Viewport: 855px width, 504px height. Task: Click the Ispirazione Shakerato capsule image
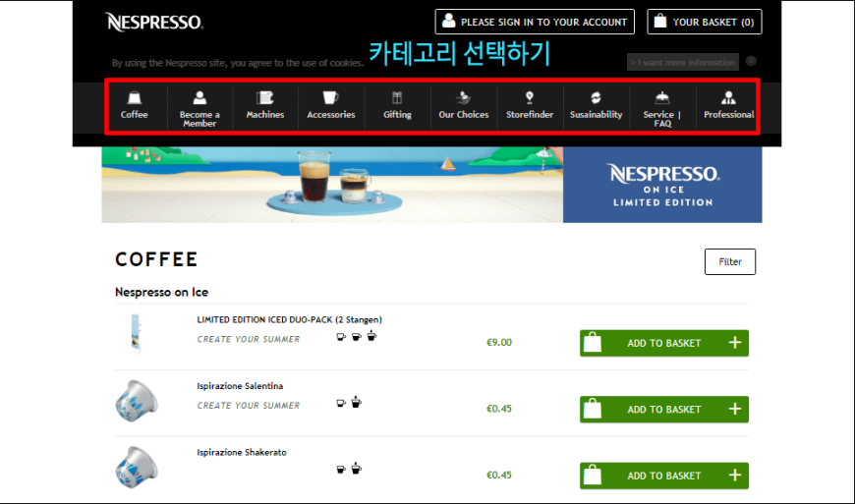137,467
